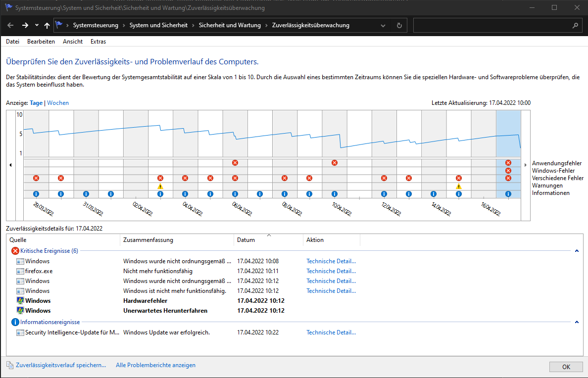
Task: Click Zuverlässigkeitsverlauf speichern link
Action: [x=61, y=365]
